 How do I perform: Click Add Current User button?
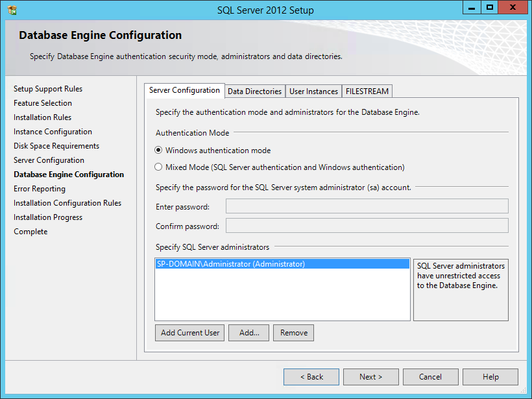click(x=189, y=333)
